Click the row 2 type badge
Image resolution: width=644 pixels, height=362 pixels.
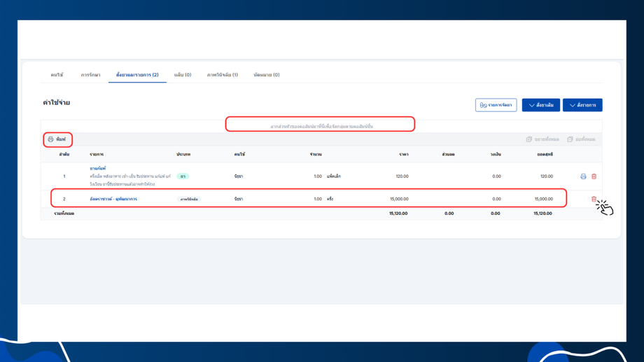[x=188, y=200]
